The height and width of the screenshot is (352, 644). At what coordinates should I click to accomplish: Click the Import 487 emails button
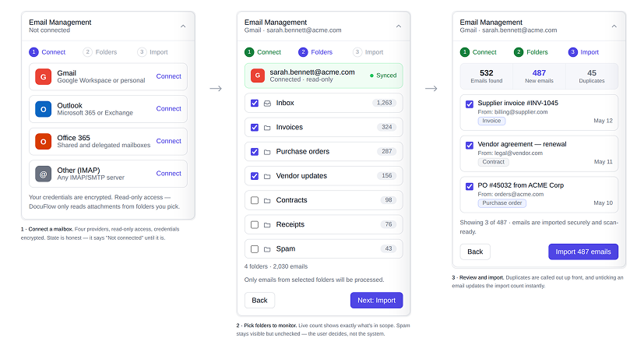[583, 252]
